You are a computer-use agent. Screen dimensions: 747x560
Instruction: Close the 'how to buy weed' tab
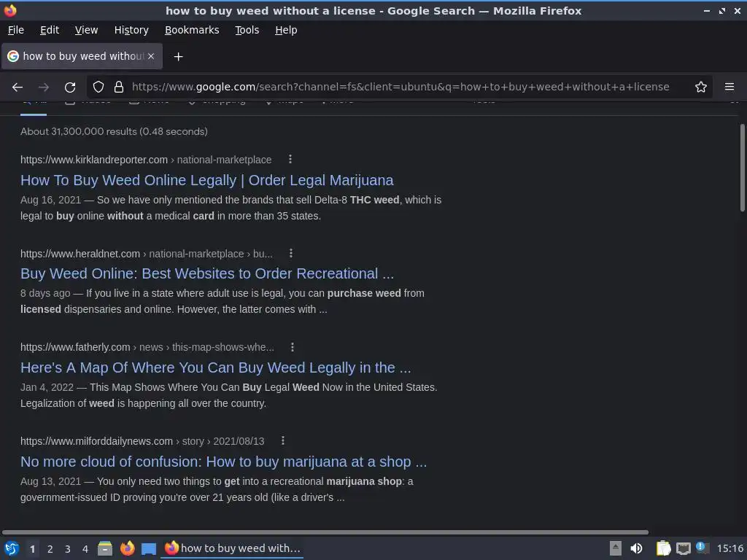tap(151, 56)
